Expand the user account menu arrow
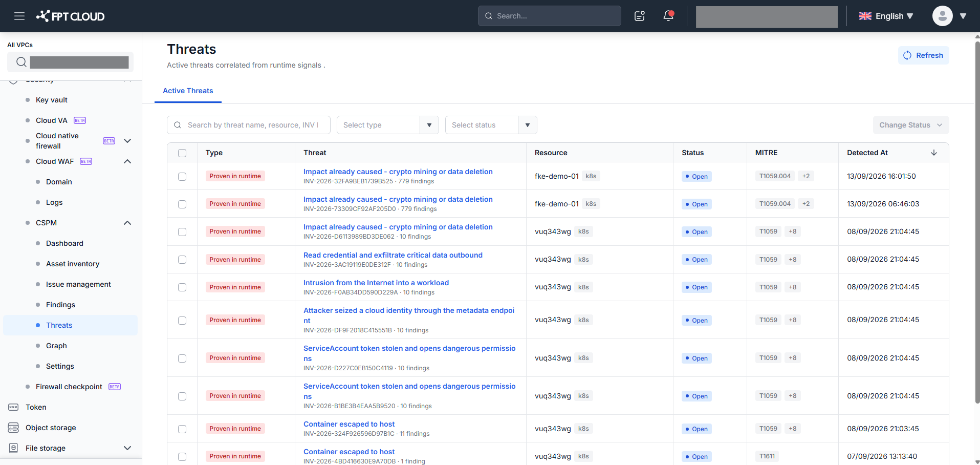The width and height of the screenshot is (980, 465). (x=963, y=16)
